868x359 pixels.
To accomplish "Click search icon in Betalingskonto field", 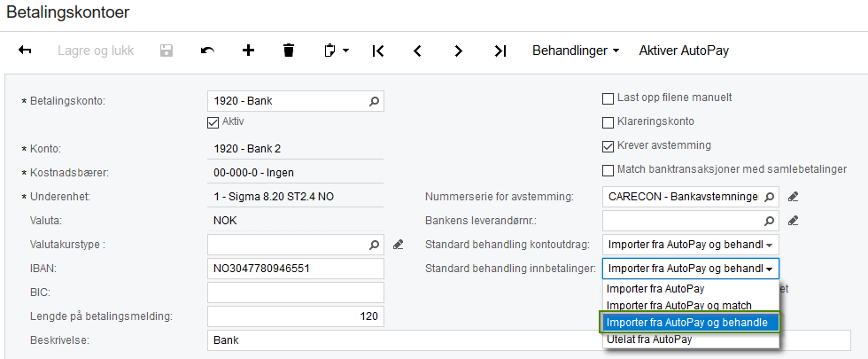I will pyautogui.click(x=375, y=101).
